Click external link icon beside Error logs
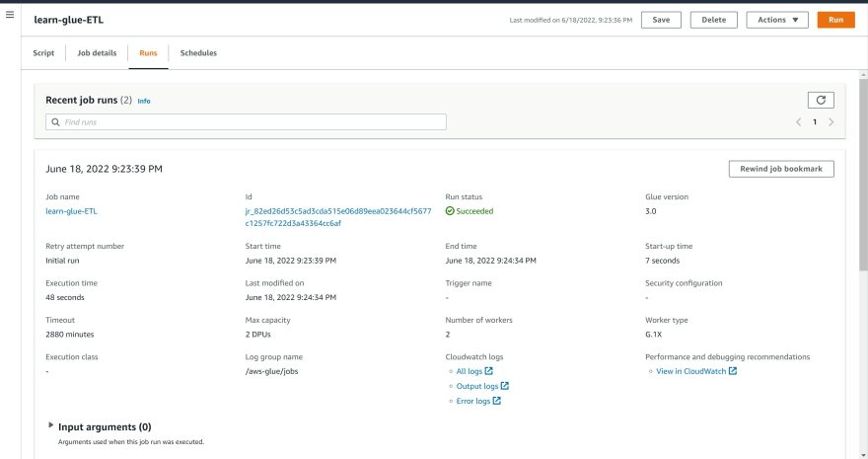Viewport: 868px width, 459px height. (x=497, y=401)
